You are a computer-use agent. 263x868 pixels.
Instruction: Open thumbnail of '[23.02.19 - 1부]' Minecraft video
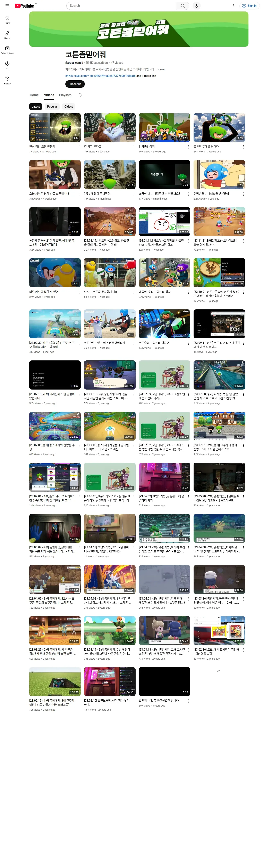[55, 682]
